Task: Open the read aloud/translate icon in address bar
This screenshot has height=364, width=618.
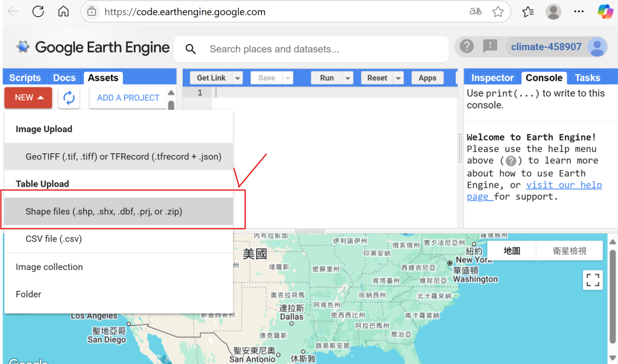Action: [476, 11]
